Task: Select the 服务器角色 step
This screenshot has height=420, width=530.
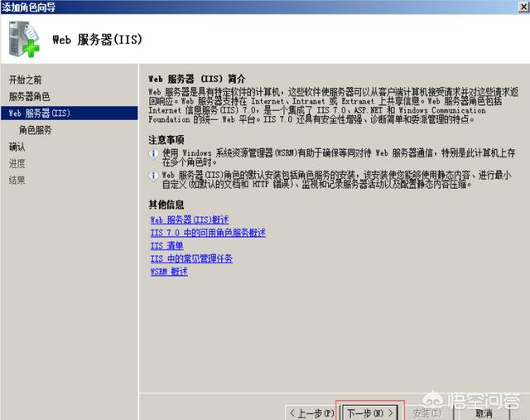Action: 30,97
